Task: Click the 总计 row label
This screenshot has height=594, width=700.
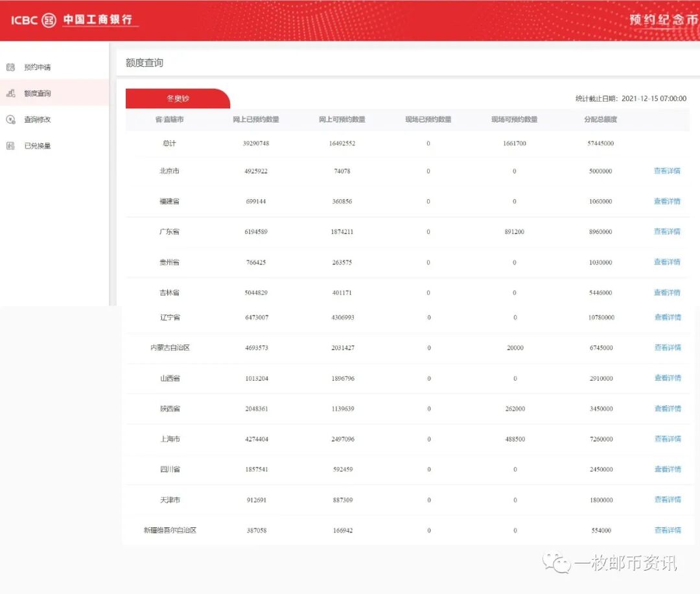Action: [x=169, y=143]
